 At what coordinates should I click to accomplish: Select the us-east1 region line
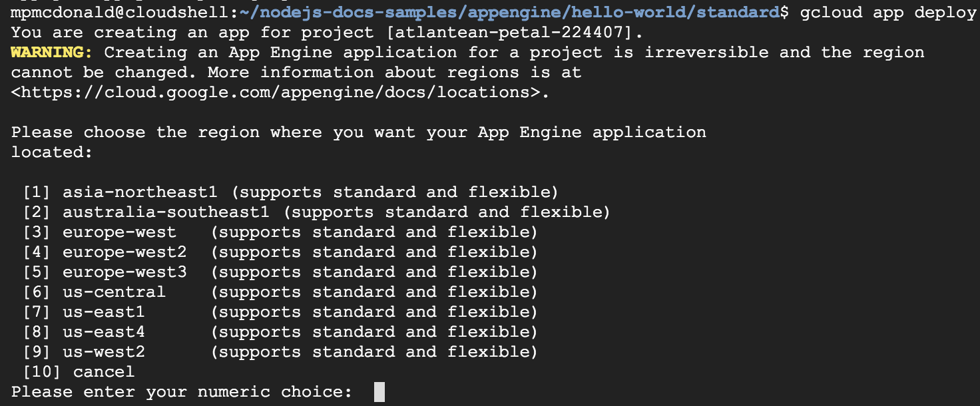tap(103, 312)
